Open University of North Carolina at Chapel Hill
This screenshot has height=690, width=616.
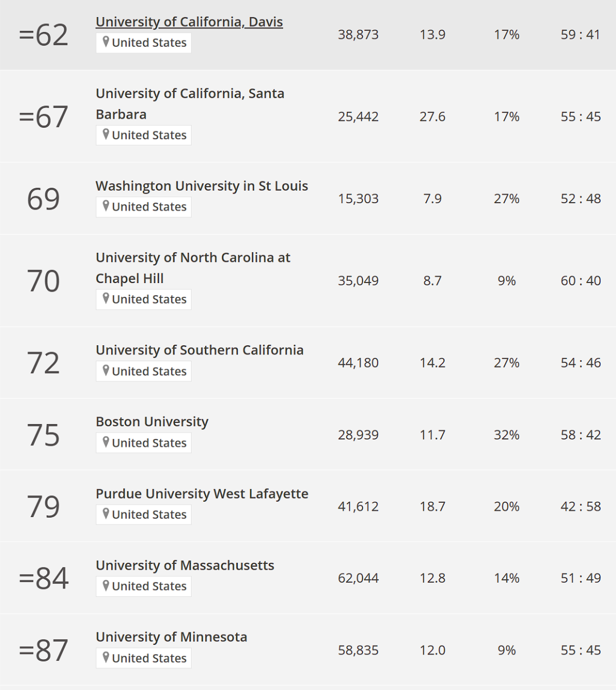click(193, 268)
